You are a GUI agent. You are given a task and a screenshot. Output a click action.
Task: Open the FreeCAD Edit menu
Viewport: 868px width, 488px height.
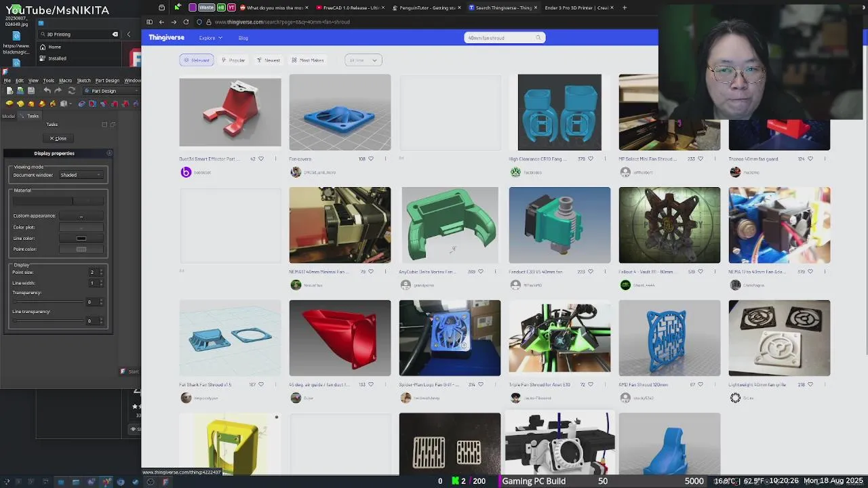20,81
